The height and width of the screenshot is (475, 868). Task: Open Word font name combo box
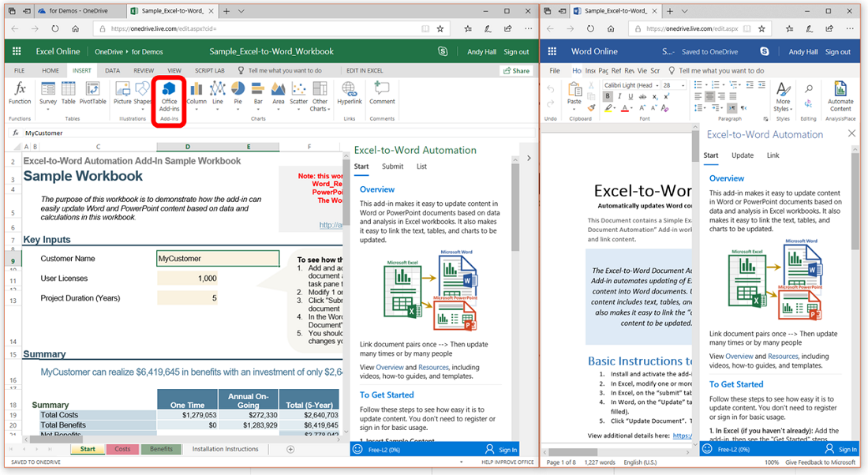coord(631,85)
